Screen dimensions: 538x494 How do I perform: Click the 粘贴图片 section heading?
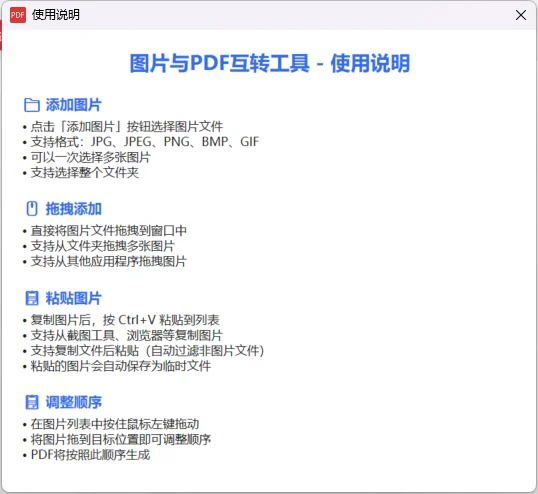73,298
